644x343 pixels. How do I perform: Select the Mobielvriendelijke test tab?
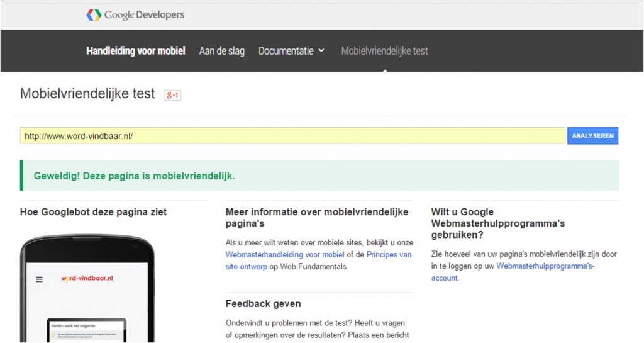click(384, 51)
